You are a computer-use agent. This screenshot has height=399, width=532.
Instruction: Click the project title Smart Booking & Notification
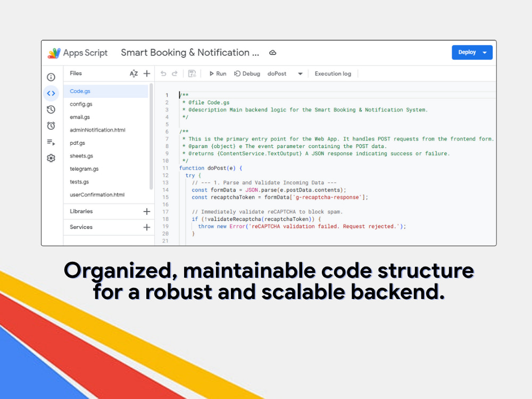(x=190, y=53)
